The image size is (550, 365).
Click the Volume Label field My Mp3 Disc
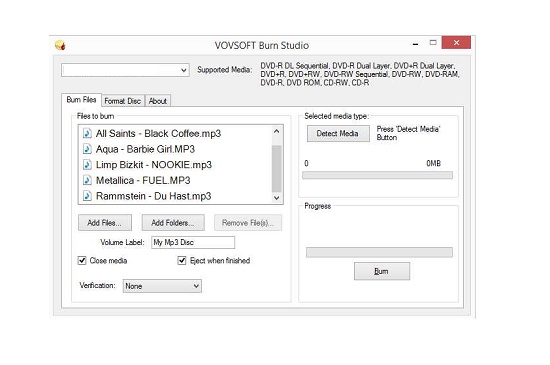(193, 242)
